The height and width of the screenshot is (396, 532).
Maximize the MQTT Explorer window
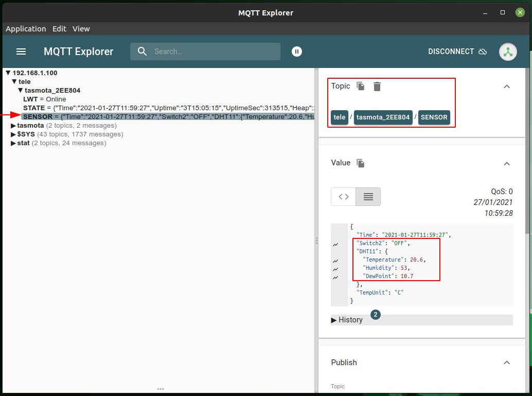pos(503,12)
